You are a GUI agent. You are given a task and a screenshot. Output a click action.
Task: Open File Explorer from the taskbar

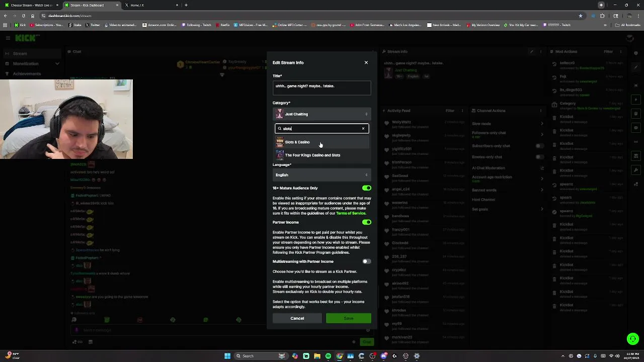tap(317, 356)
